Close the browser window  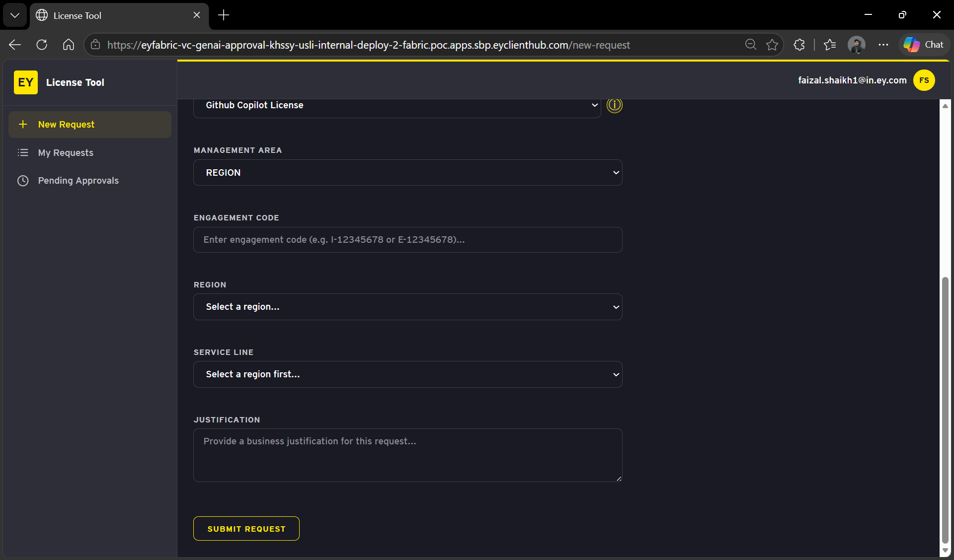pyautogui.click(x=937, y=15)
